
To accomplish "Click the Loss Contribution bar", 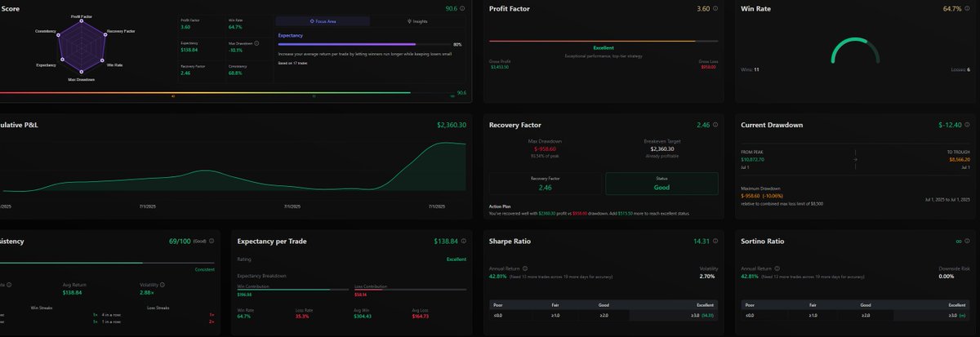I will coord(410,290).
